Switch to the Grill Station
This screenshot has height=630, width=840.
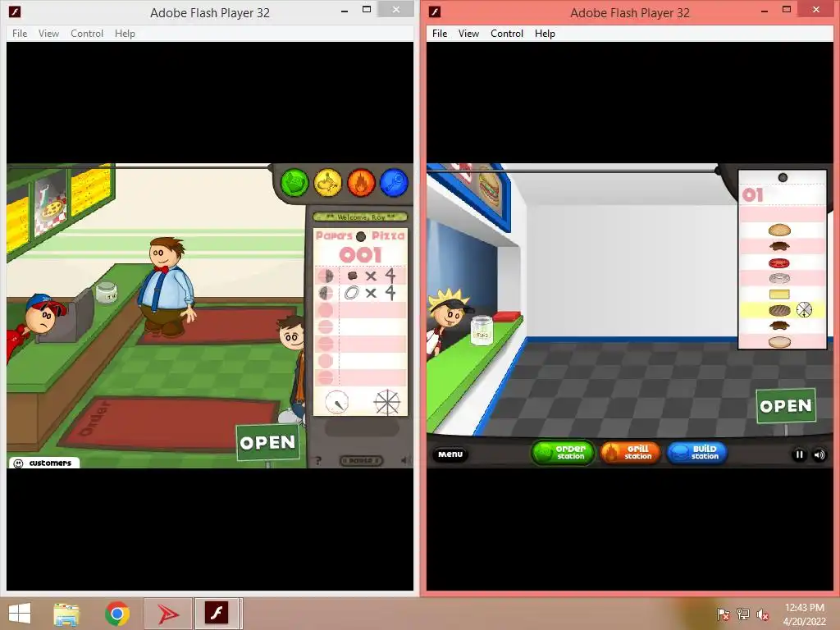[x=630, y=453]
